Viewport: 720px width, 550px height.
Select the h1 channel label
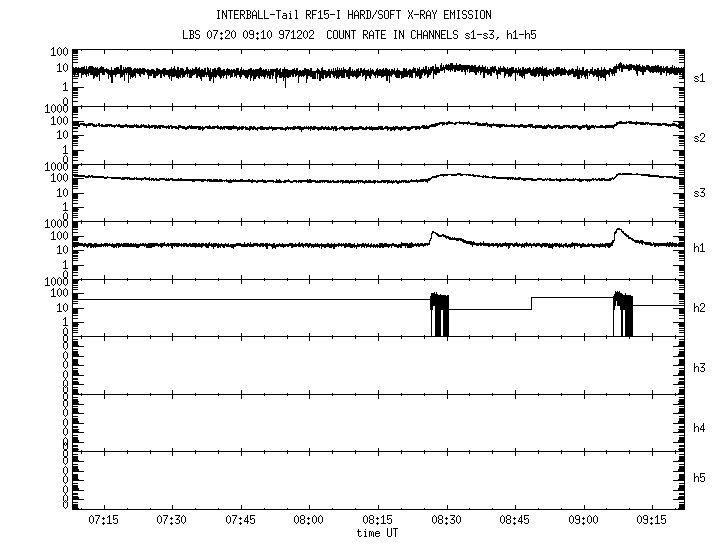pyautogui.click(x=700, y=248)
